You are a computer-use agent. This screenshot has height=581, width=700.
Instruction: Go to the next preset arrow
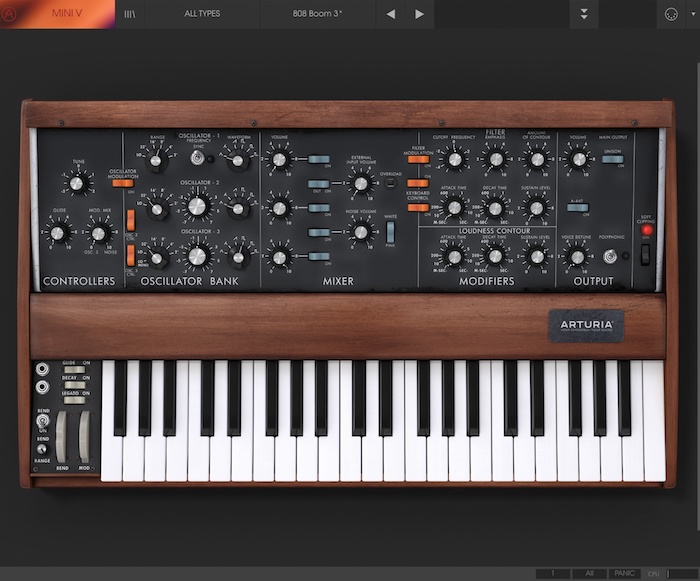coord(419,14)
